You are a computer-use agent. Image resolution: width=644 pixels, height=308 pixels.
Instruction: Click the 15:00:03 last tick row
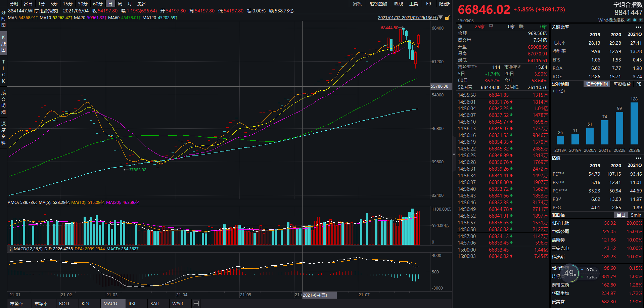click(x=503, y=256)
